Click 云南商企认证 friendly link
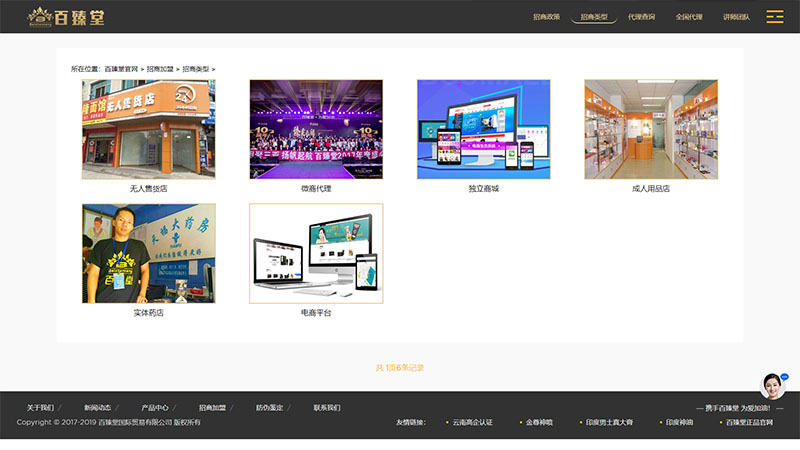 472,423
